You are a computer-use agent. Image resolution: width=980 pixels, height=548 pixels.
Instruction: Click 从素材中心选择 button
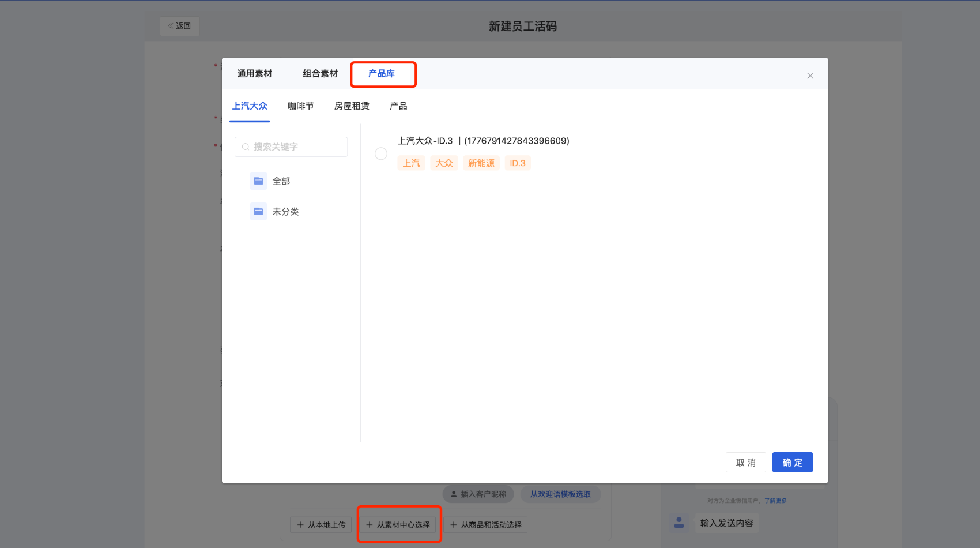click(398, 525)
